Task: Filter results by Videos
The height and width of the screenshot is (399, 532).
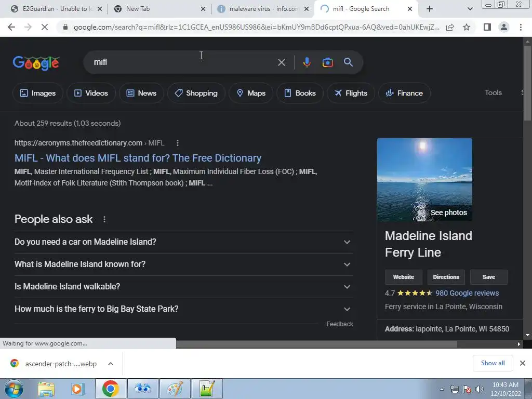Action: [91, 93]
